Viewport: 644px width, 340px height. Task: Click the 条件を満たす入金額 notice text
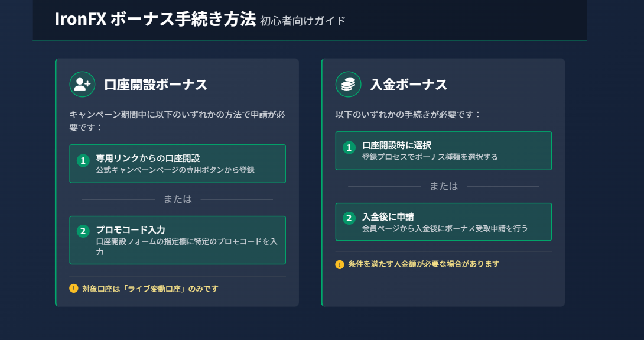pyautogui.click(x=424, y=264)
